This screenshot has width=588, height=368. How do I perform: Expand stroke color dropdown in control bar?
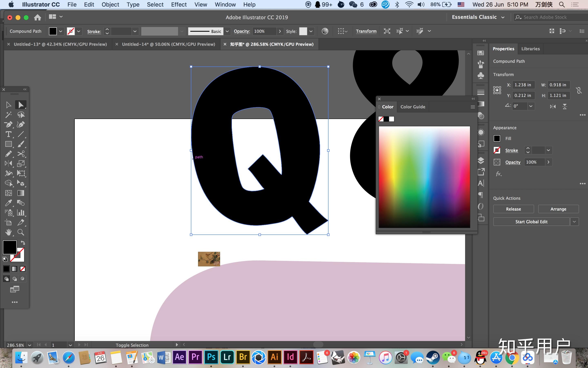click(78, 31)
